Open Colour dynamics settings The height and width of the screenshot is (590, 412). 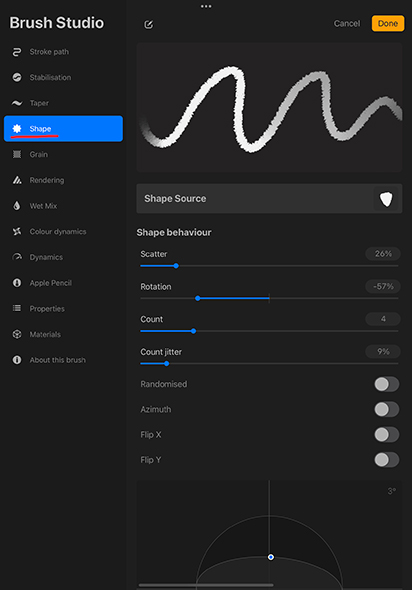click(x=63, y=231)
